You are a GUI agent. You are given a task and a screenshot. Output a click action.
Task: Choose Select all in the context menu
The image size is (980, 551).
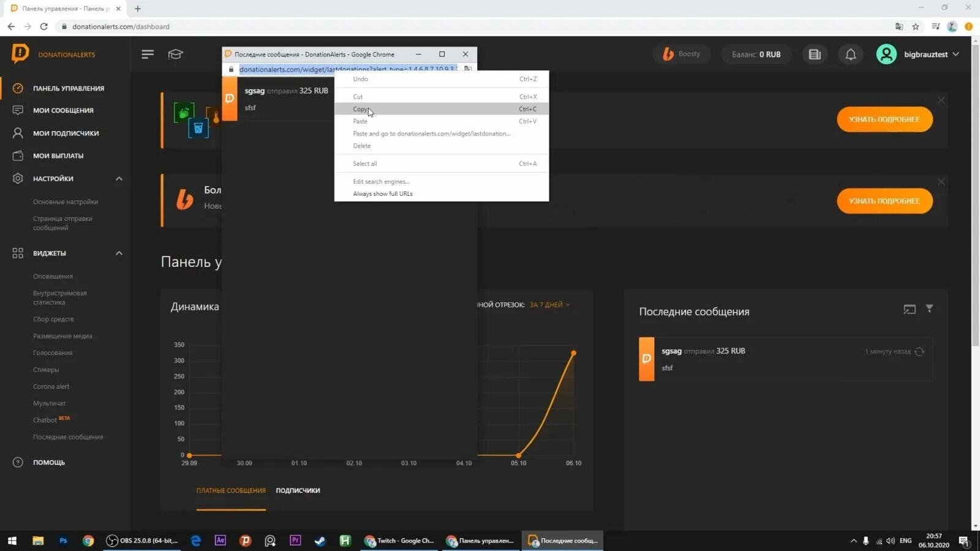(x=442, y=163)
